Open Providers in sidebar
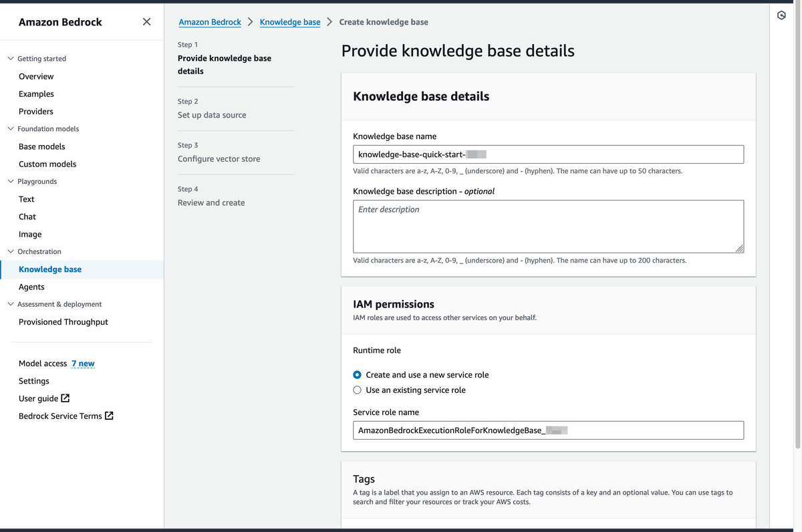This screenshot has height=532, width=802. pos(36,112)
